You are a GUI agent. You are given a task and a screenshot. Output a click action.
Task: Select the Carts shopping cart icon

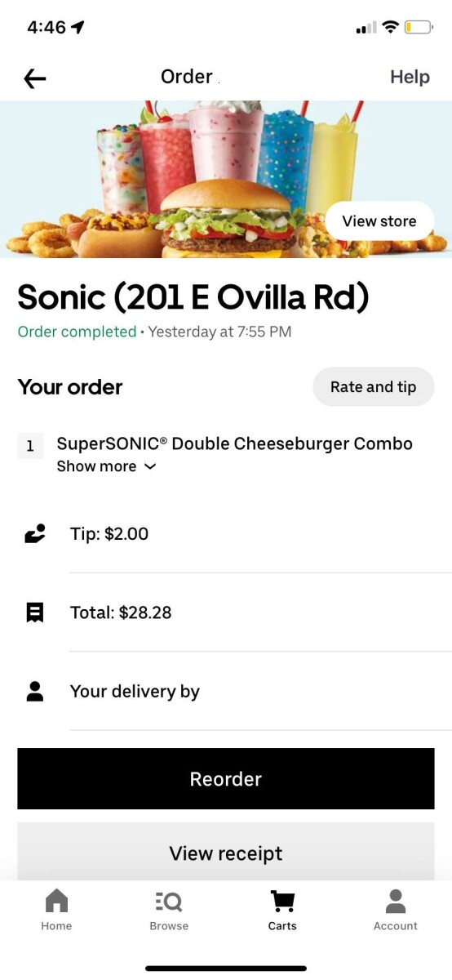tap(282, 901)
